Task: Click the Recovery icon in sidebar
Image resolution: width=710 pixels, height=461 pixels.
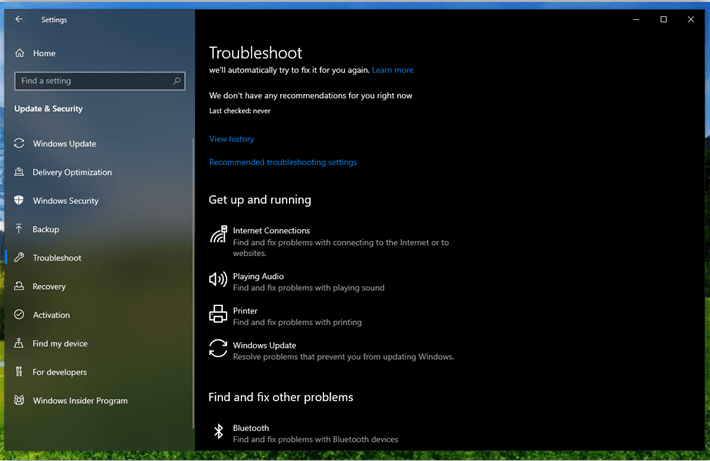Action: [x=19, y=287]
